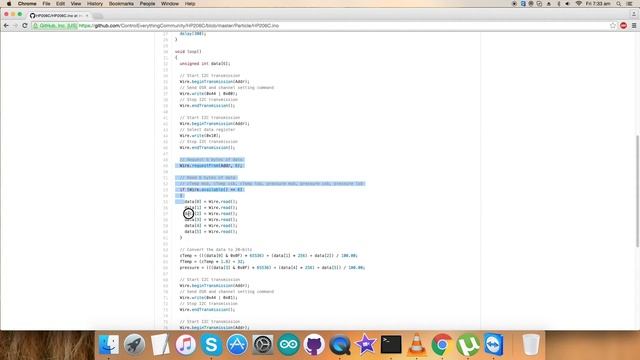Click the green GitHub, Inc. security badge
Screen dimensions: 640x360
pyautogui.click(x=55, y=25)
